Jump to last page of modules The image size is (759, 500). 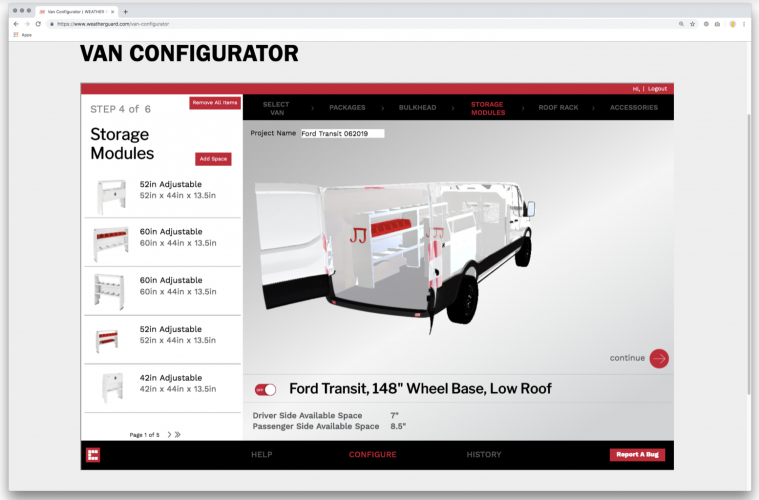point(178,435)
